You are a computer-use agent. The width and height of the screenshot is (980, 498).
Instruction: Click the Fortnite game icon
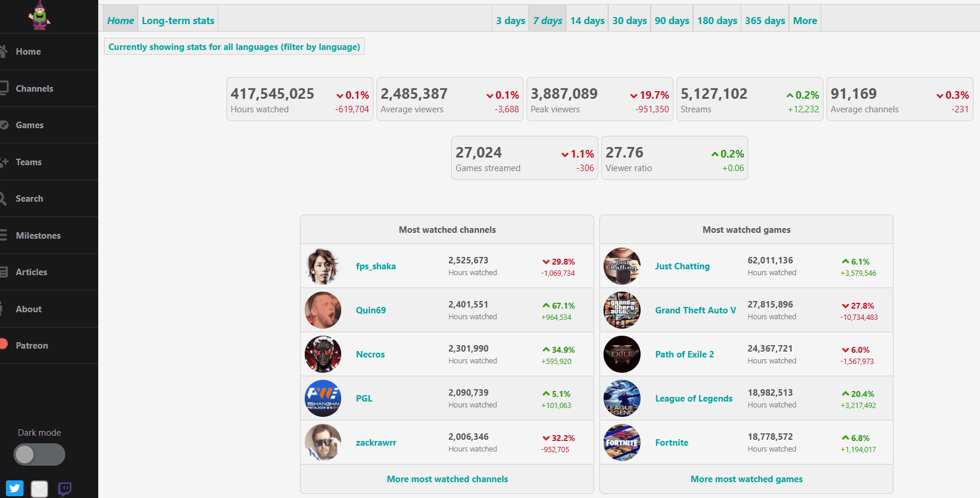coord(622,442)
